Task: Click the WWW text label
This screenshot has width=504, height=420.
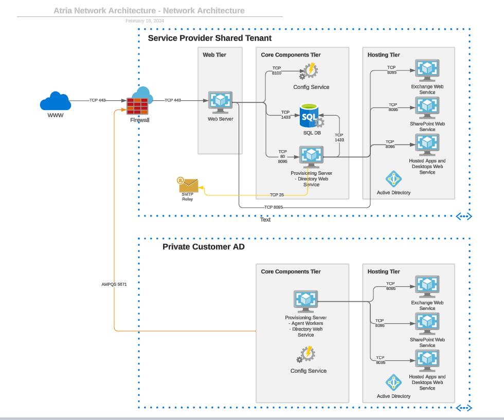Action: (x=56, y=115)
